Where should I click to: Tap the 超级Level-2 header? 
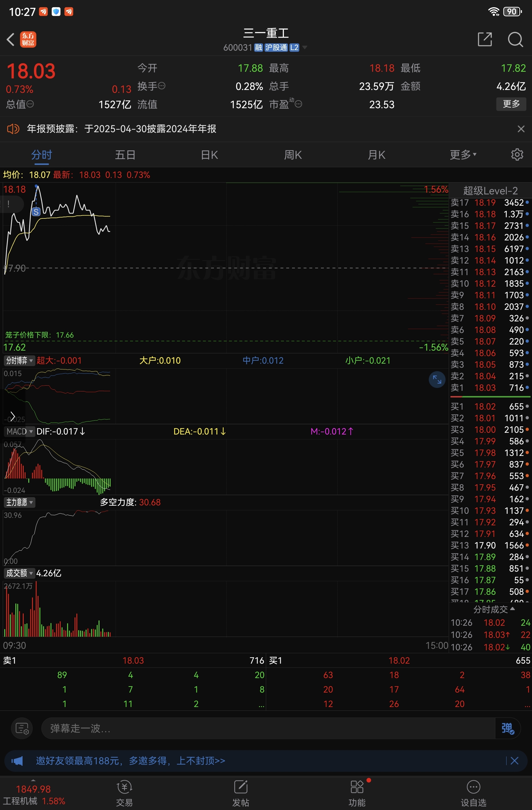tap(490, 191)
